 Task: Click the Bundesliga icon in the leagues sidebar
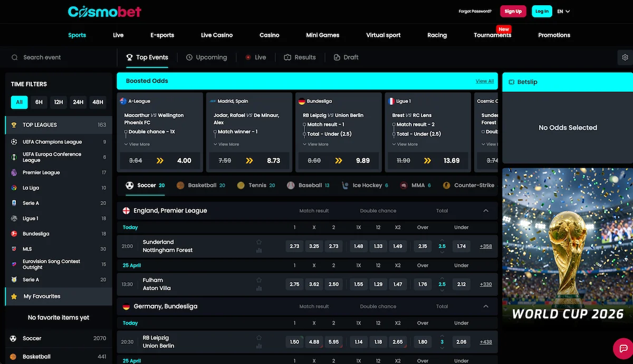[x=13, y=233]
